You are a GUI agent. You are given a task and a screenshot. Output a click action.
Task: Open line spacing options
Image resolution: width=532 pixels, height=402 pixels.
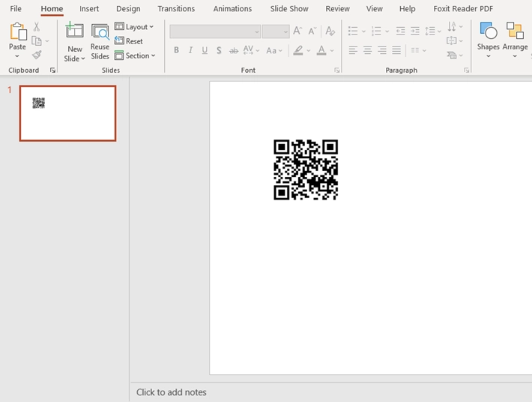pyautogui.click(x=433, y=31)
